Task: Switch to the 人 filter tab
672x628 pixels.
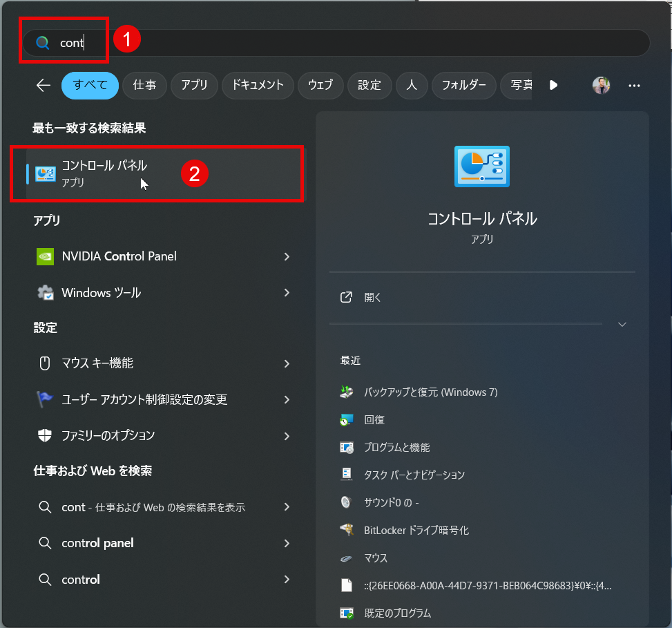Action: pyautogui.click(x=412, y=85)
